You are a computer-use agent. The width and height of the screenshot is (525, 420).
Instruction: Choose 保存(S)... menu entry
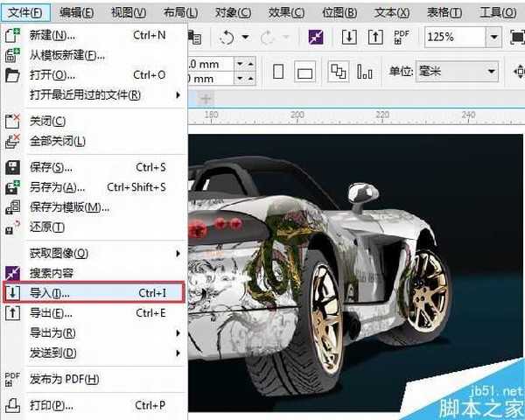[x=94, y=167]
